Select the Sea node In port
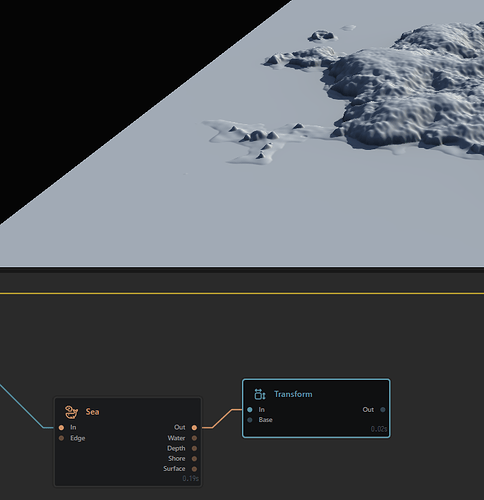The height and width of the screenshot is (500, 484). point(61,427)
